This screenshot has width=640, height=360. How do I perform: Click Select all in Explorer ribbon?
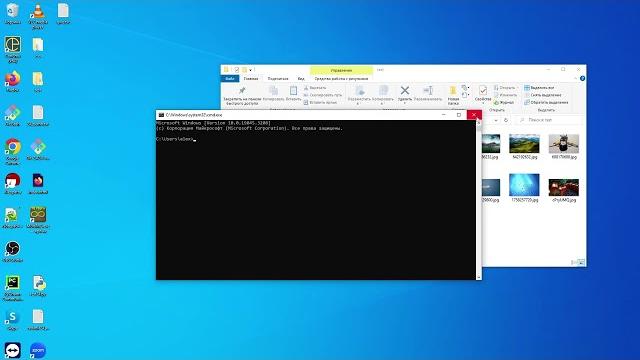pos(539,88)
